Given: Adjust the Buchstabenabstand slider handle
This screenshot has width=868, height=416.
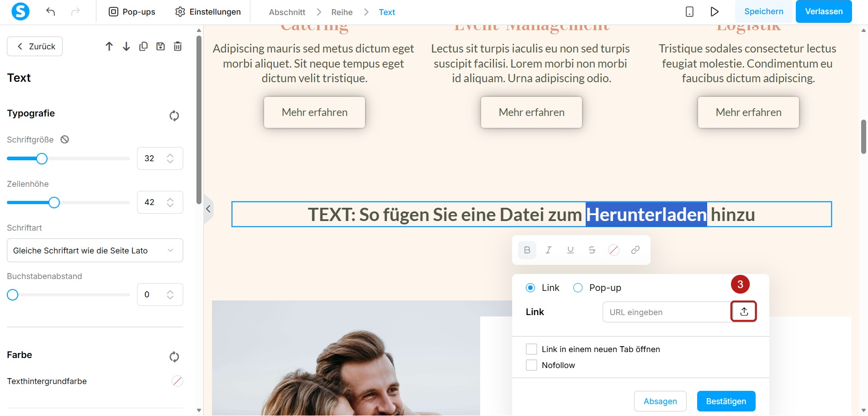Looking at the screenshot, I should pyautogui.click(x=13, y=295).
